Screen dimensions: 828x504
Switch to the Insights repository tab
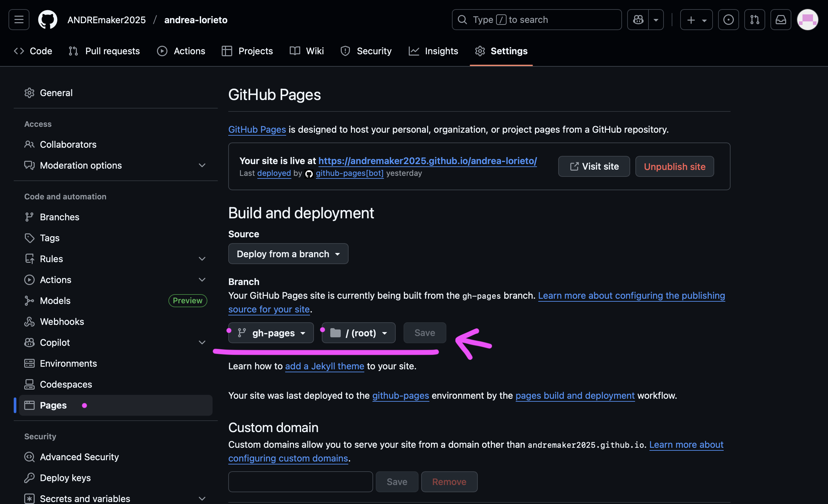pos(434,51)
